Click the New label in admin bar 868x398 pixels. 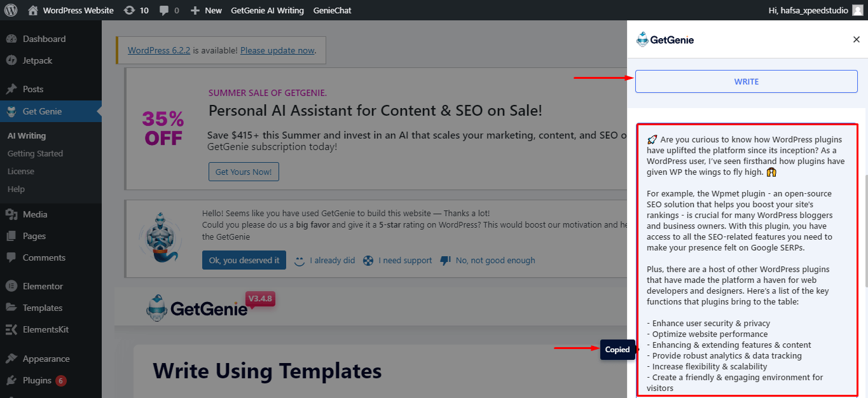[x=213, y=10]
